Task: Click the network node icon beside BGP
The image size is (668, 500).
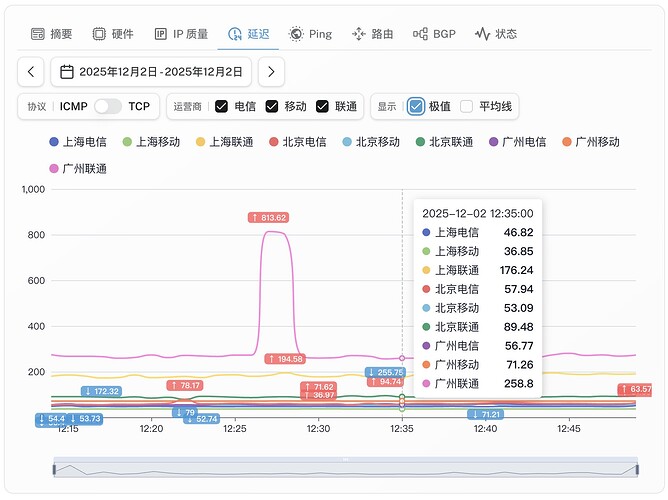Action: [x=420, y=34]
